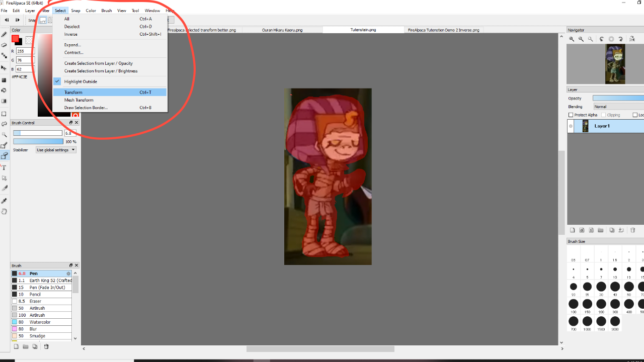This screenshot has width=644, height=362.
Task: Float the Brush Control panel
Action: [71, 123]
